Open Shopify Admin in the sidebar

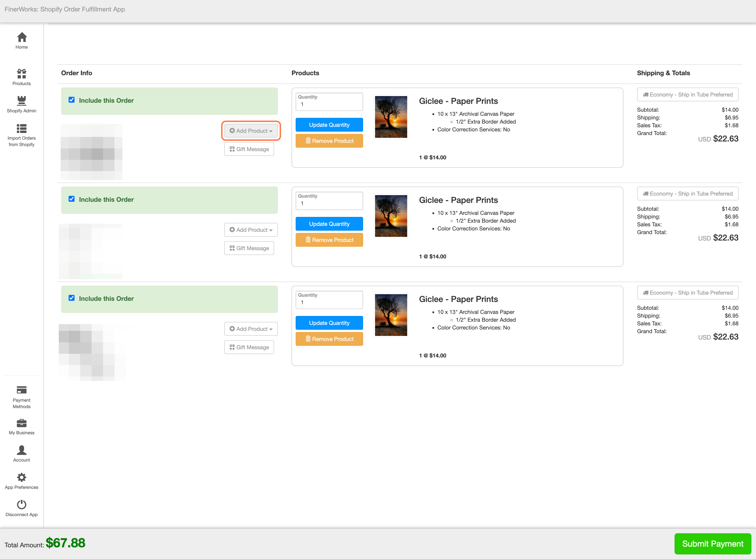(x=22, y=104)
